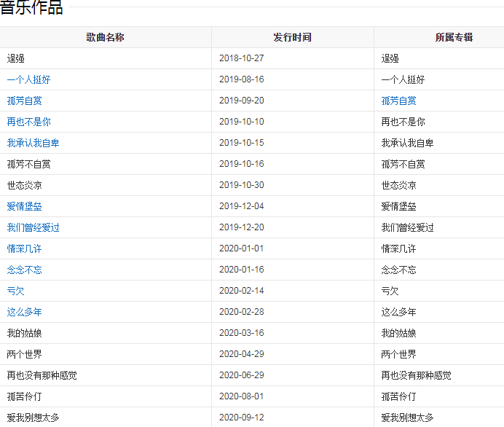Click the 所属专辑 column header

point(454,37)
